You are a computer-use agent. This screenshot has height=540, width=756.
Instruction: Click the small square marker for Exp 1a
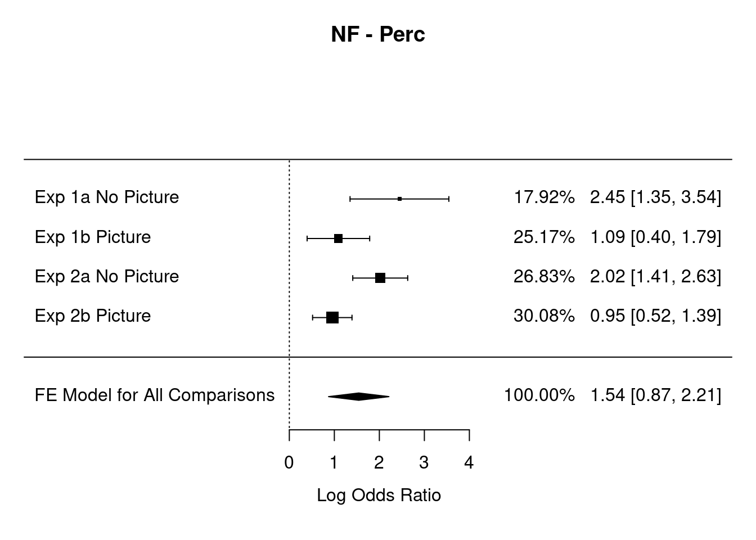tap(399, 199)
